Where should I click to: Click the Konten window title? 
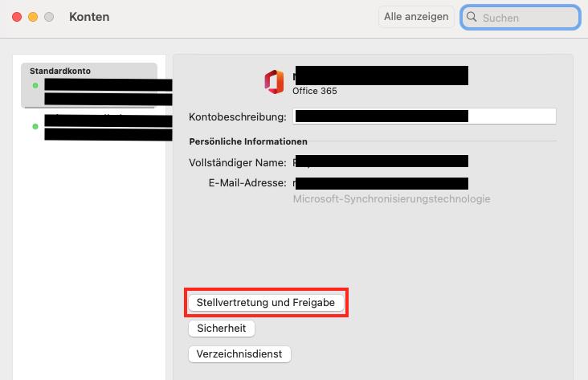coord(89,17)
